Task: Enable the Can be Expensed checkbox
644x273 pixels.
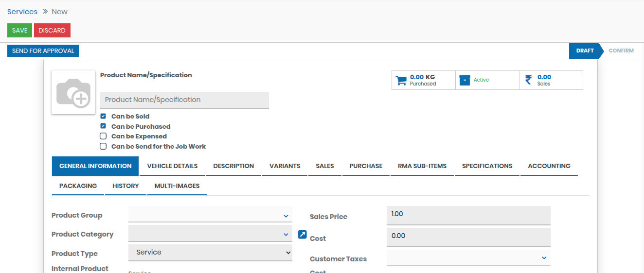Action: pyautogui.click(x=103, y=136)
